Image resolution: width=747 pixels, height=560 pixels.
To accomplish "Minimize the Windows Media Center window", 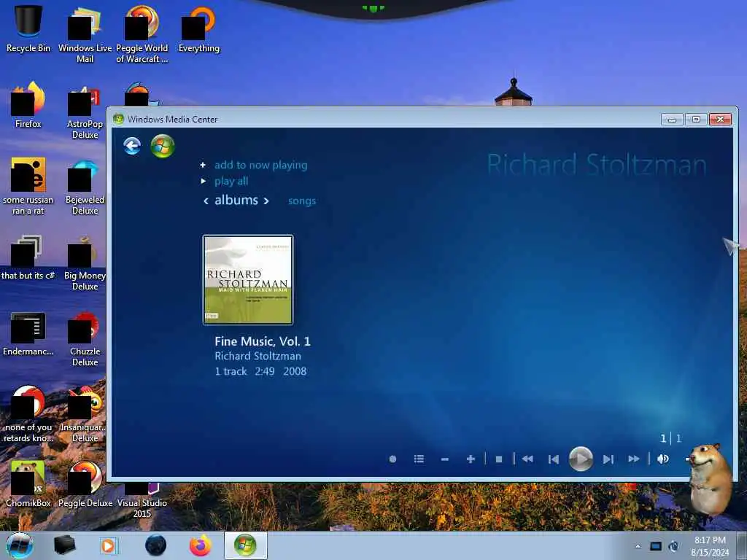I will 672,119.
